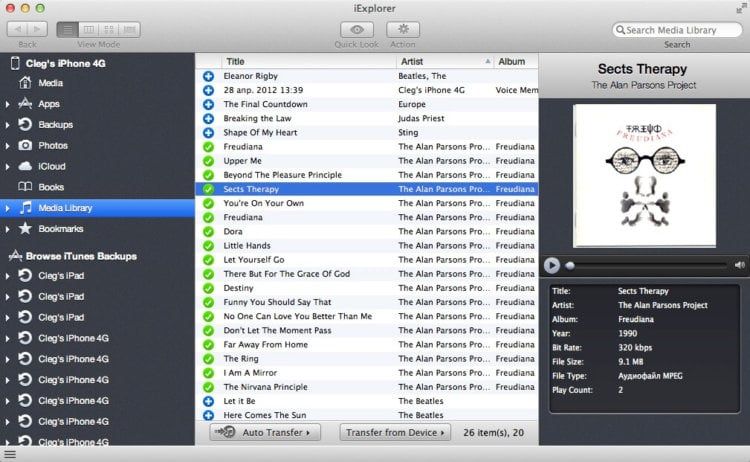750x462 pixels.
Task: Sort by the Artist column header
Action: pos(444,61)
